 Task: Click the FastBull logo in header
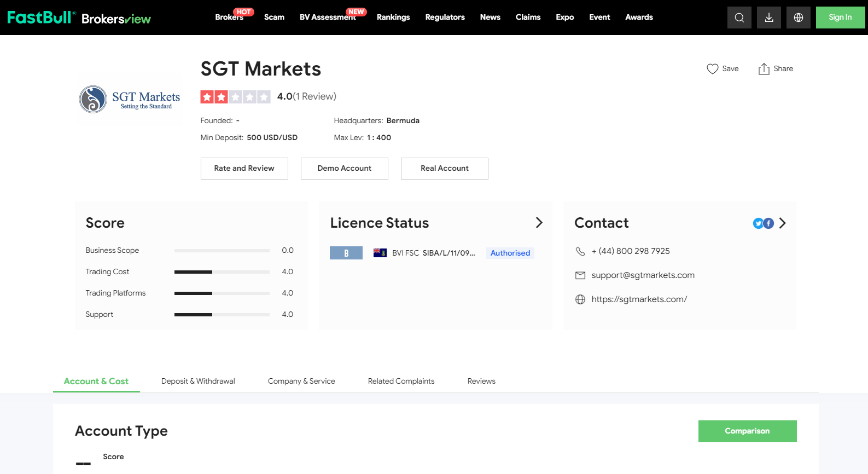[x=40, y=18]
